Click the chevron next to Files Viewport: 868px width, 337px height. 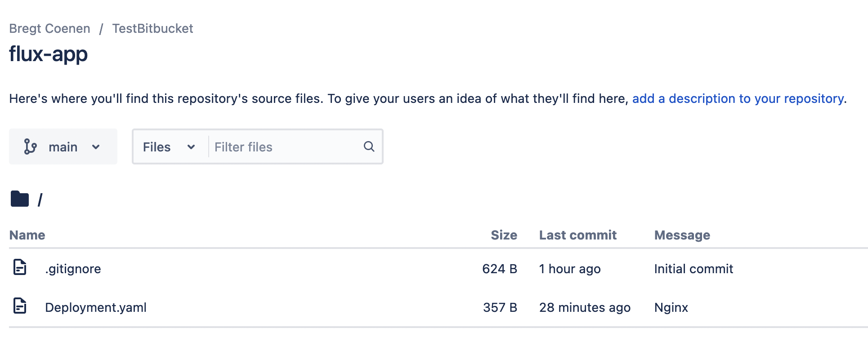point(191,147)
